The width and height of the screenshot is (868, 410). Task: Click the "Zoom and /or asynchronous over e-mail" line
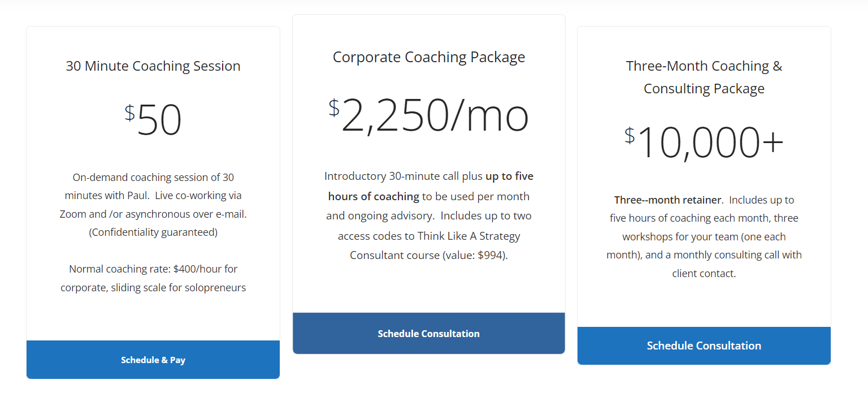153,214
